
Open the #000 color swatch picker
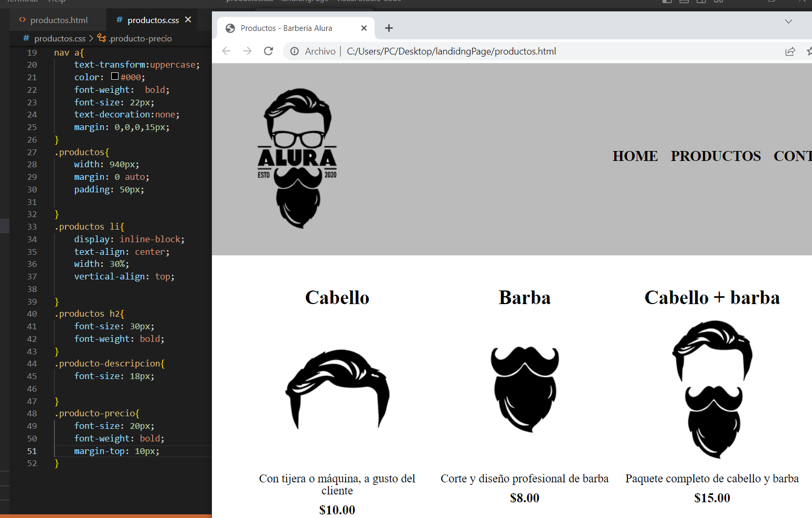115,76
